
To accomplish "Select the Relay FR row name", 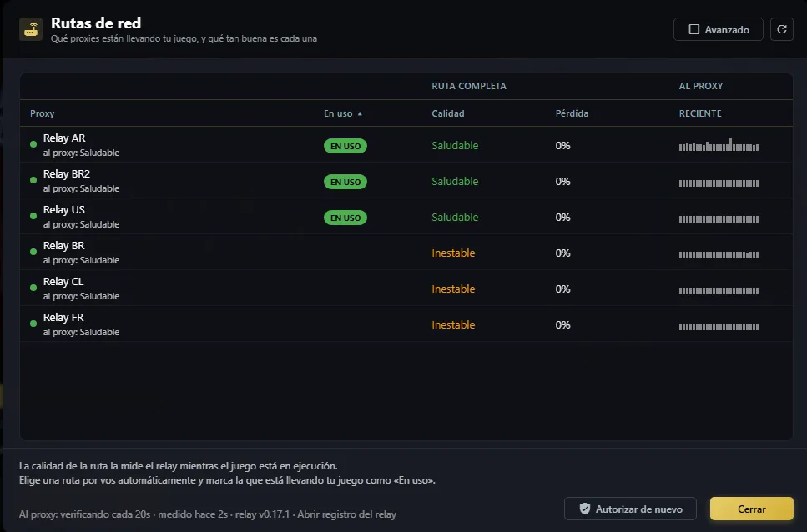I will [63, 318].
